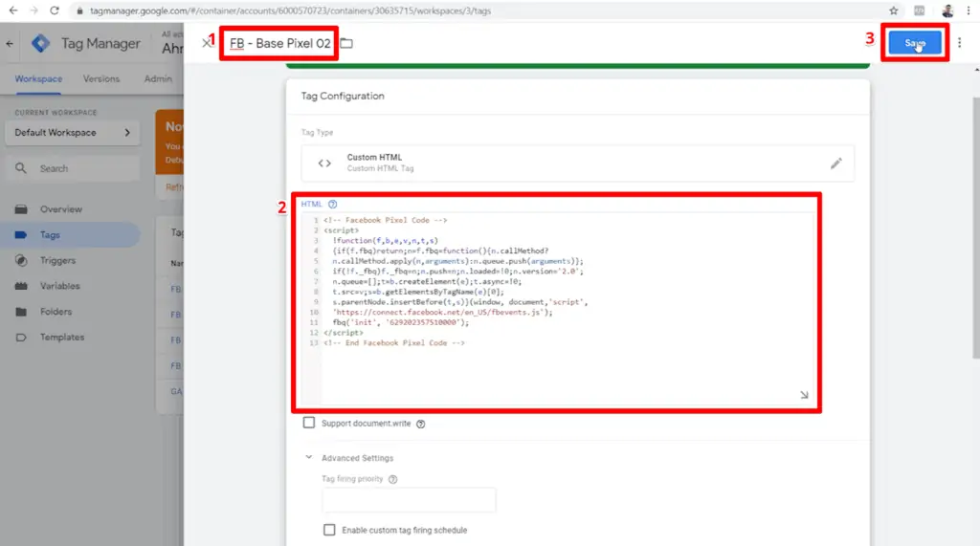980x546 pixels.
Task: Open Chrome's three-dot menu
Action: [969, 11]
